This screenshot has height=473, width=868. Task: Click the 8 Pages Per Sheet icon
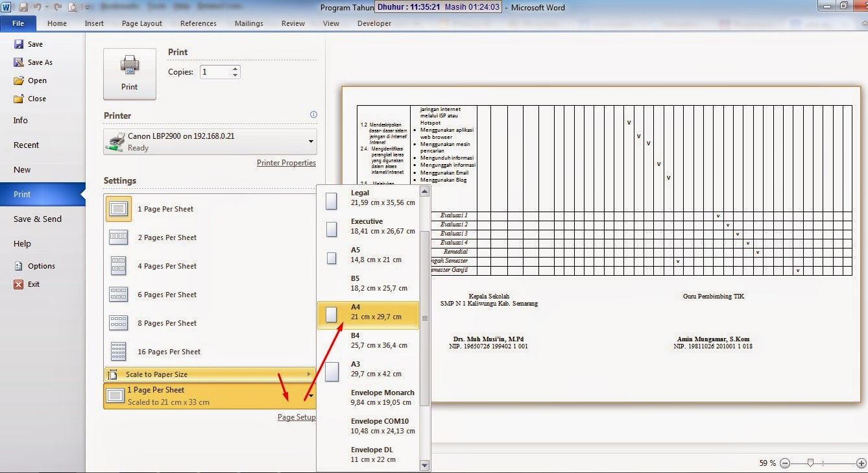coord(119,323)
